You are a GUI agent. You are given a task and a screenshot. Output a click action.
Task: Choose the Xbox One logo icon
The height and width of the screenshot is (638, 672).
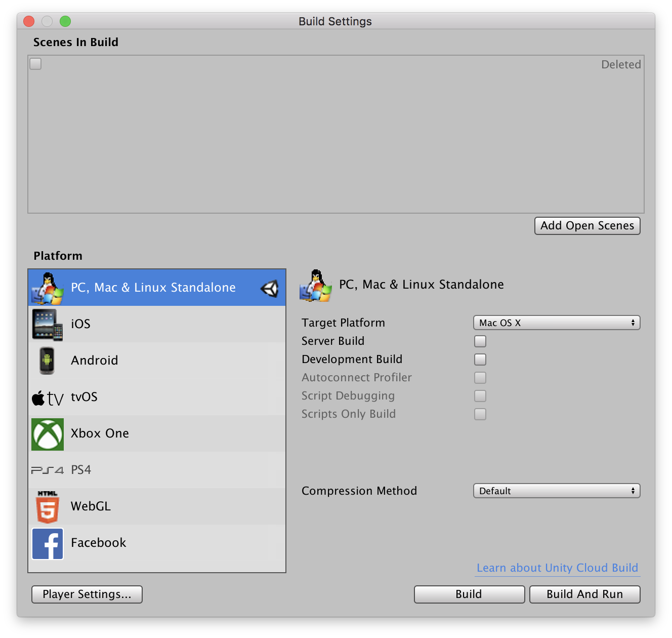(x=48, y=434)
